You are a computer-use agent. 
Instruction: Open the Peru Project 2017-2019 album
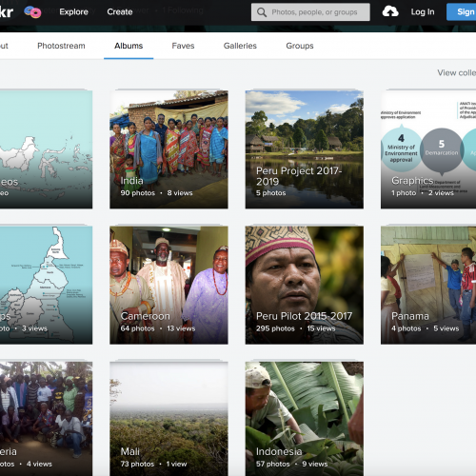[305, 149]
